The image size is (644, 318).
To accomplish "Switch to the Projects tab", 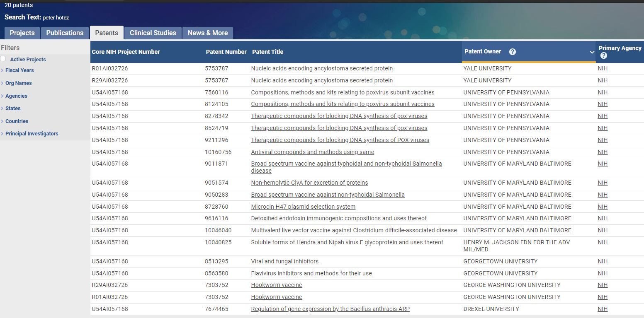I will click(22, 33).
